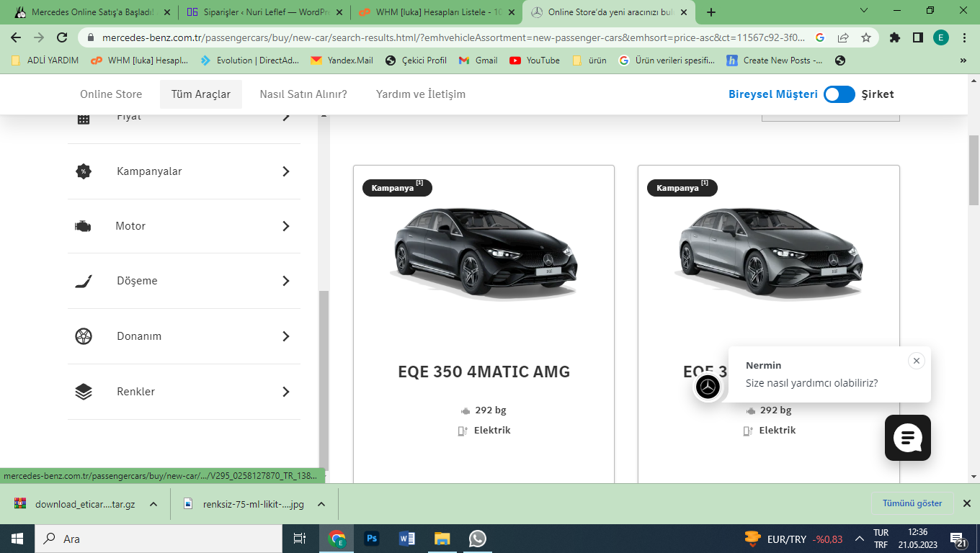Click the Tümünü göster downloads button
980x553 pixels.
[x=912, y=503]
